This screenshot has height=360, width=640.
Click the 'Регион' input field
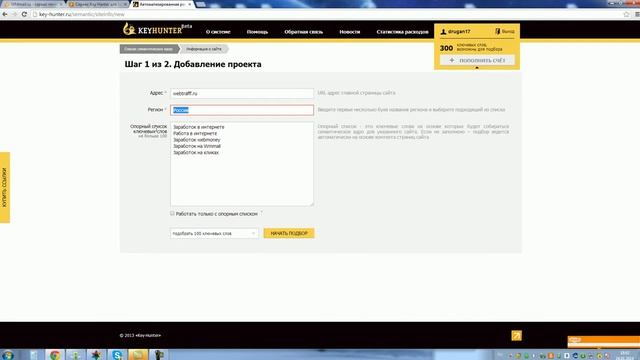point(242,110)
